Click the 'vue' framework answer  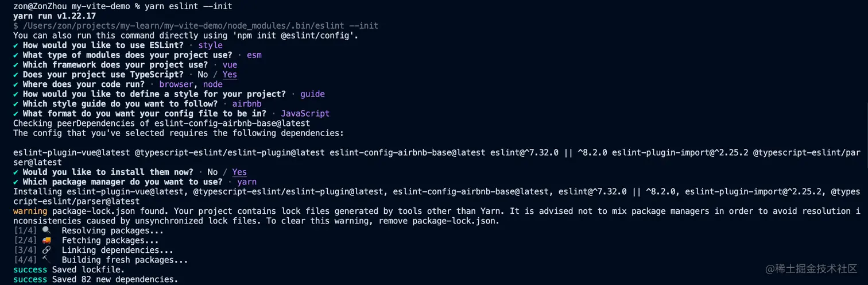(230, 65)
